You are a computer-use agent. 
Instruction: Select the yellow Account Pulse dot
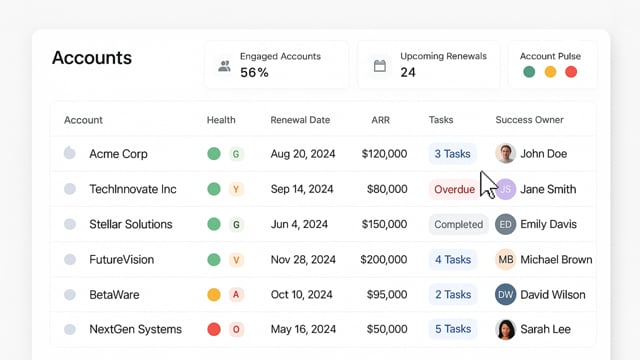click(x=550, y=72)
